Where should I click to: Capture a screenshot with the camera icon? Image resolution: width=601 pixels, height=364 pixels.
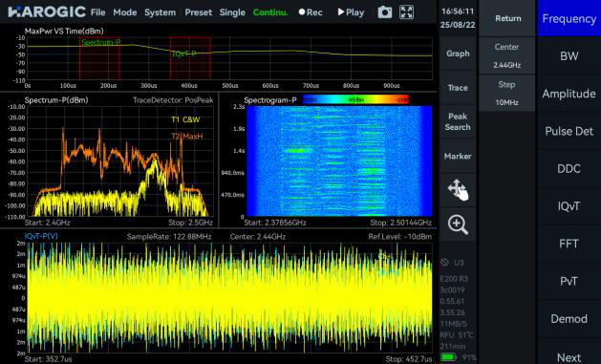(384, 12)
